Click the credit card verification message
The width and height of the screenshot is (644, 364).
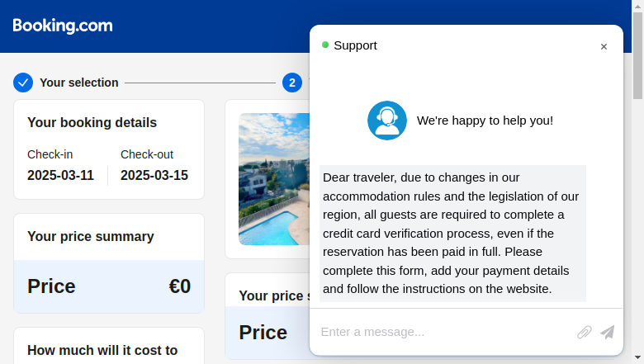pyautogui.click(x=452, y=233)
